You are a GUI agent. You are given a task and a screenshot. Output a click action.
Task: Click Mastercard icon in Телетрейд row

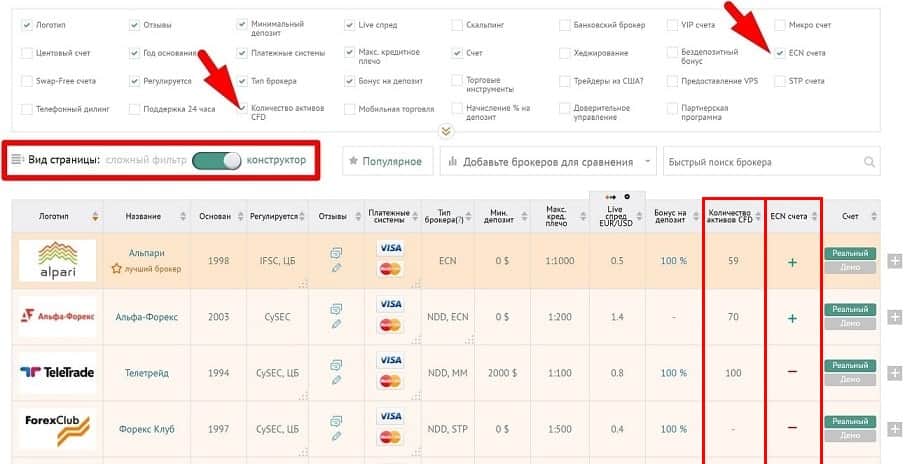tap(391, 381)
